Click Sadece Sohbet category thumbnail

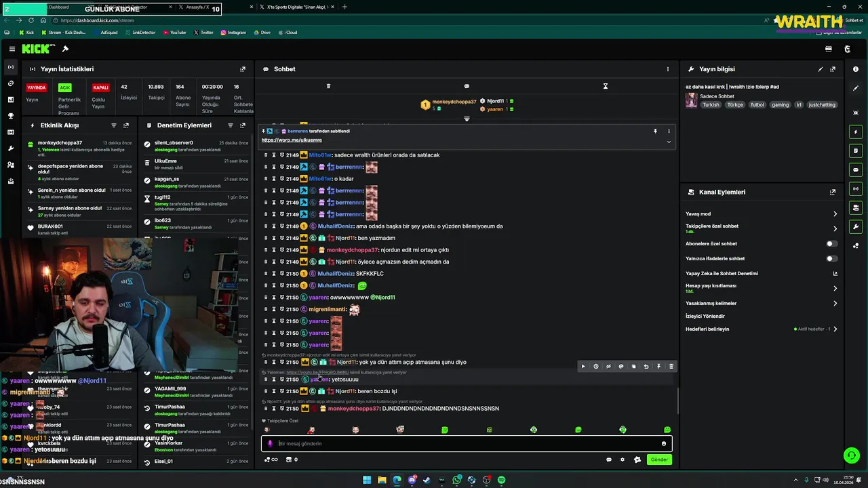691,100
